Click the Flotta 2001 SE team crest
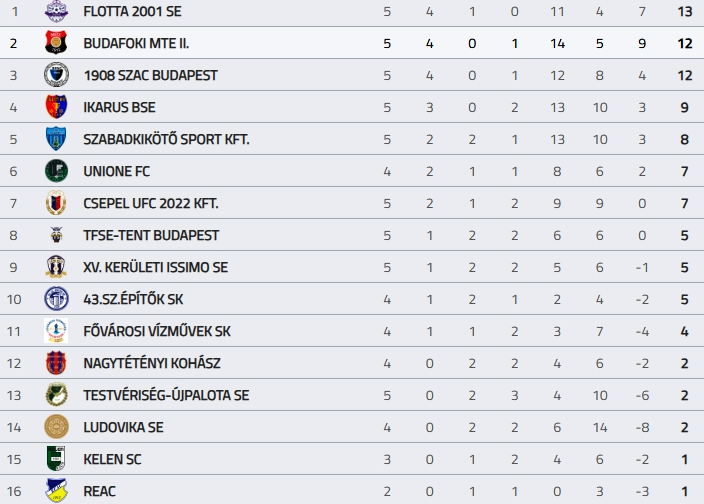704x504 pixels. (56, 11)
